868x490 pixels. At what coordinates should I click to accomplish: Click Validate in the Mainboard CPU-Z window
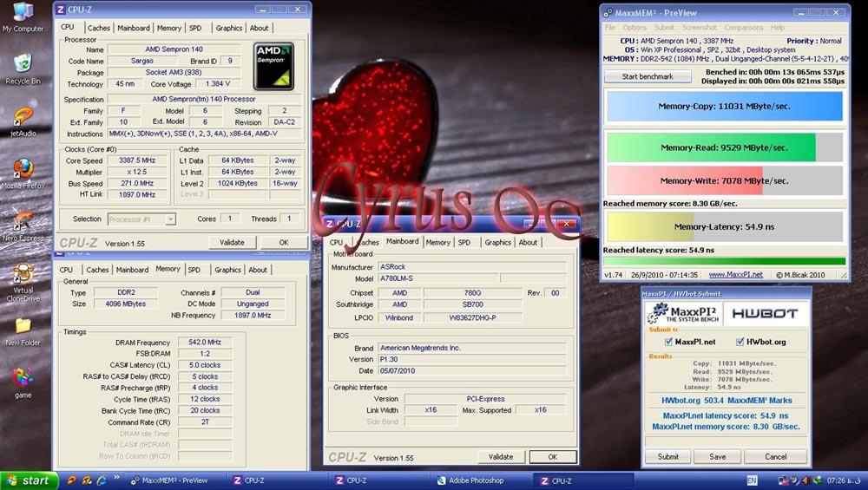tap(501, 457)
